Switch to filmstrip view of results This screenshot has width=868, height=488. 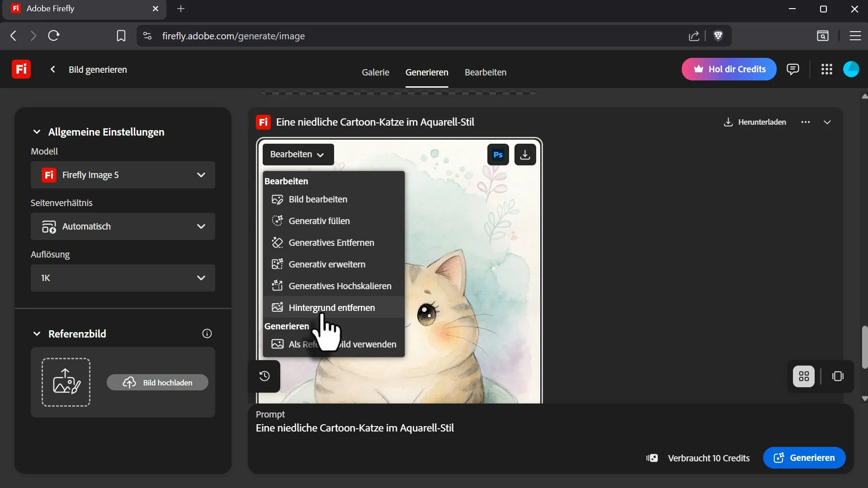click(837, 376)
